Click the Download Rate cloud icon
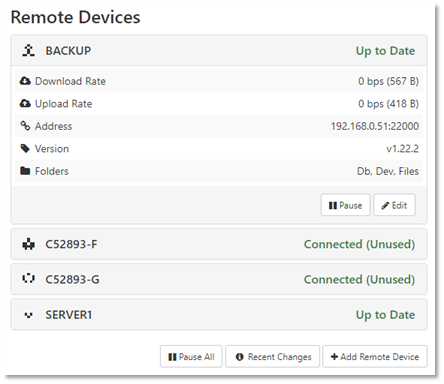The width and height of the screenshot is (444, 384). [25, 81]
